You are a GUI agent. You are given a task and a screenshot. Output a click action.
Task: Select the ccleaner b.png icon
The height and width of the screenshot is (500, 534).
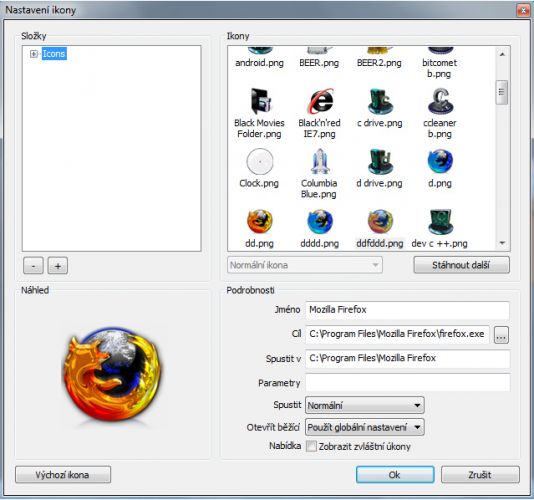(x=440, y=101)
